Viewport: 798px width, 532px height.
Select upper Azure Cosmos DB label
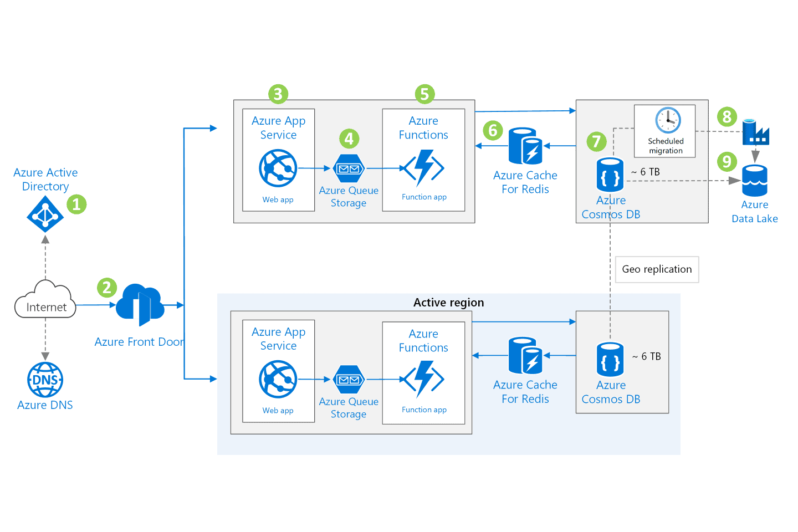point(611,207)
